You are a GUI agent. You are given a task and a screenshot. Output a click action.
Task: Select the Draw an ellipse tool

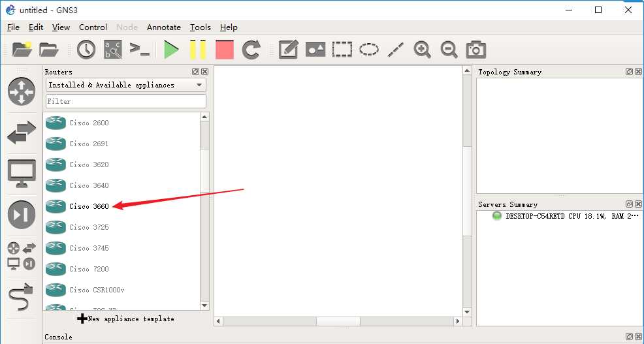coord(369,50)
